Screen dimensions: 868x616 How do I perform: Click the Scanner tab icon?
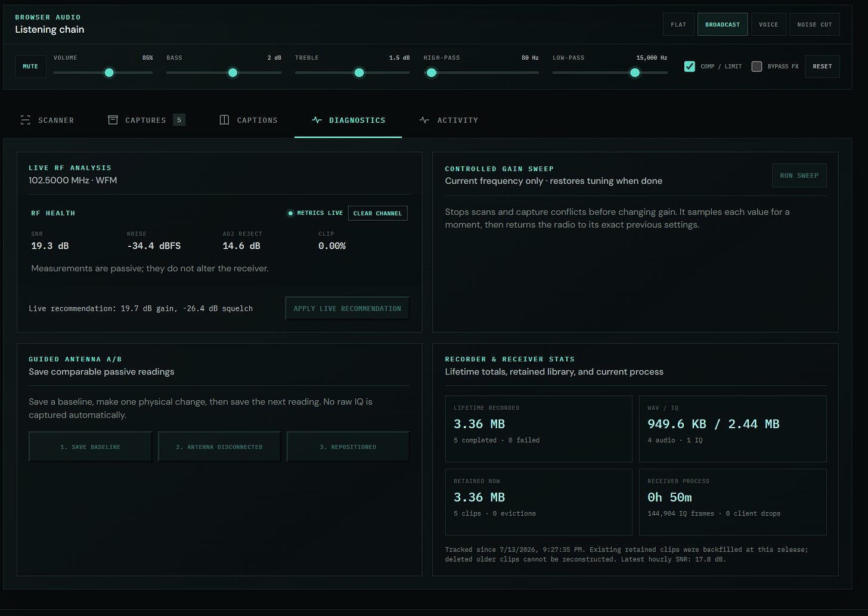(x=25, y=120)
